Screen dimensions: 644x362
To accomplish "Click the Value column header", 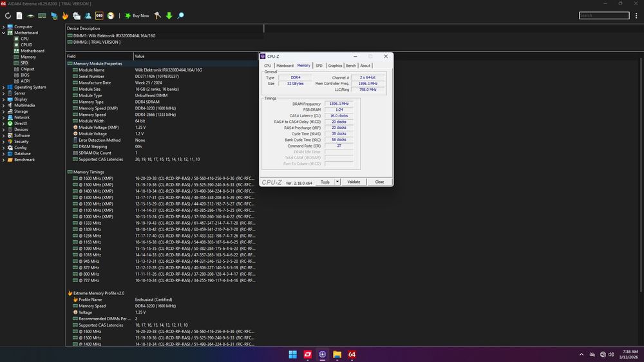I will (195, 56).
